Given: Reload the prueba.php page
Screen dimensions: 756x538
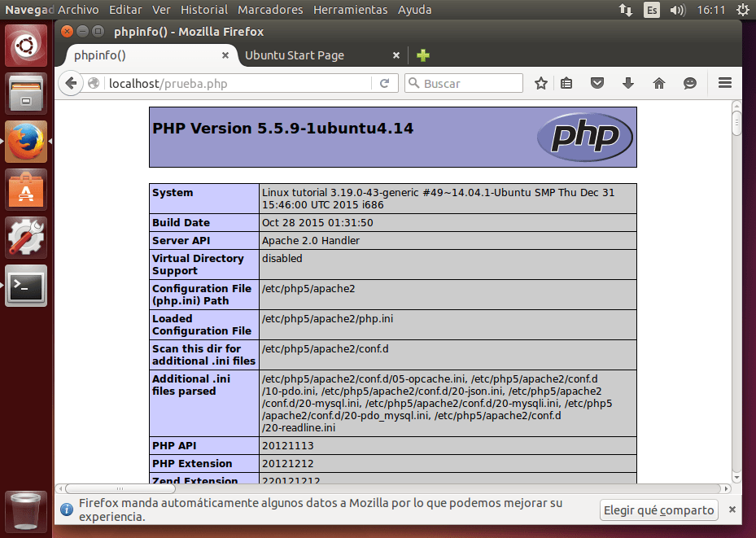Looking at the screenshot, I should coord(384,83).
